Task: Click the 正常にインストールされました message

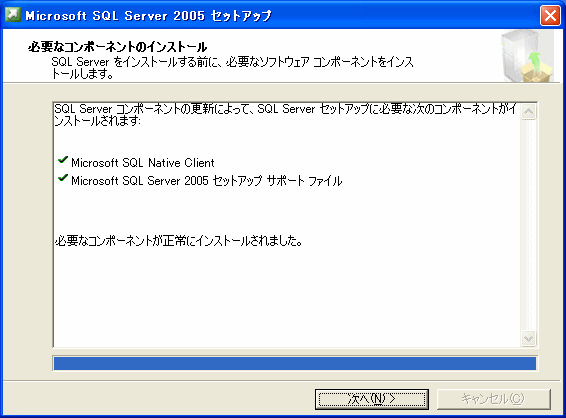Action: click(179, 241)
